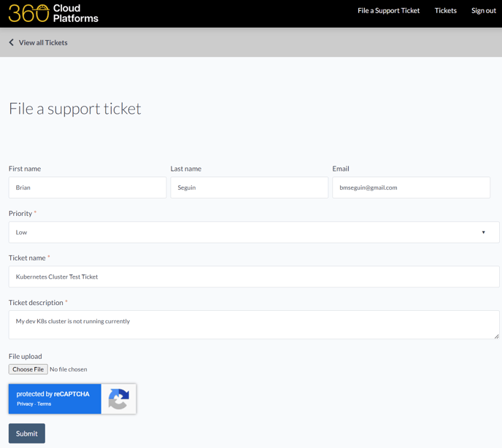The width and height of the screenshot is (502, 448).
Task: Click the reCAPTCHA logo icon
Action: [x=118, y=399]
